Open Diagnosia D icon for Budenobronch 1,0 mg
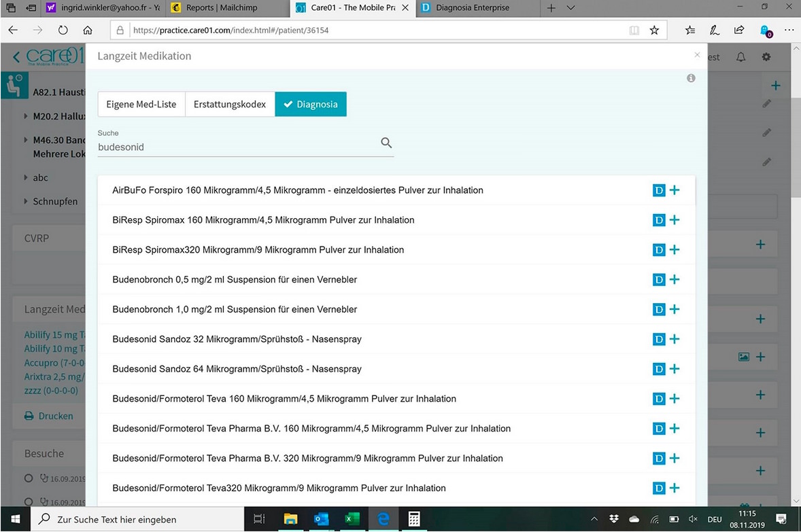The width and height of the screenshot is (801, 532). pos(659,309)
